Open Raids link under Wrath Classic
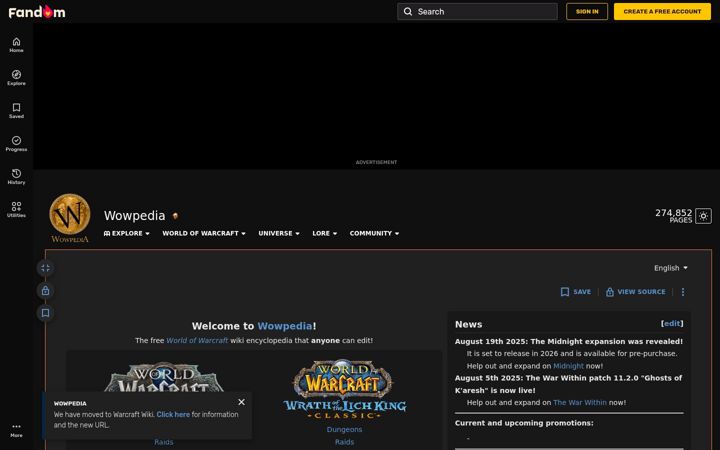The height and width of the screenshot is (450, 720). (x=344, y=442)
